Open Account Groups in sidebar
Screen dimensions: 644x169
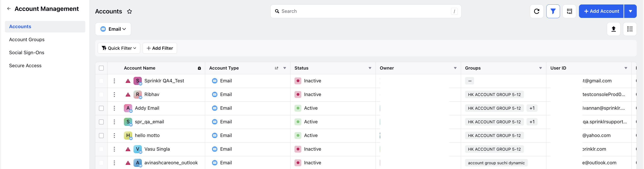(27, 39)
